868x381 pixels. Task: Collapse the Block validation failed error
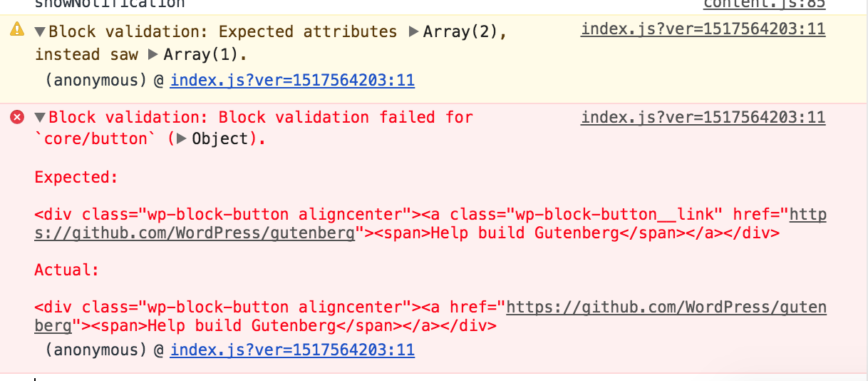[x=40, y=117]
